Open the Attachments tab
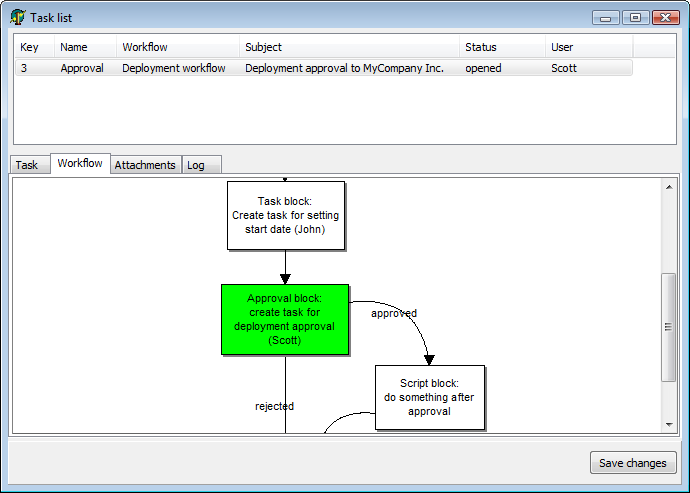The height and width of the screenshot is (493, 690). coord(145,165)
